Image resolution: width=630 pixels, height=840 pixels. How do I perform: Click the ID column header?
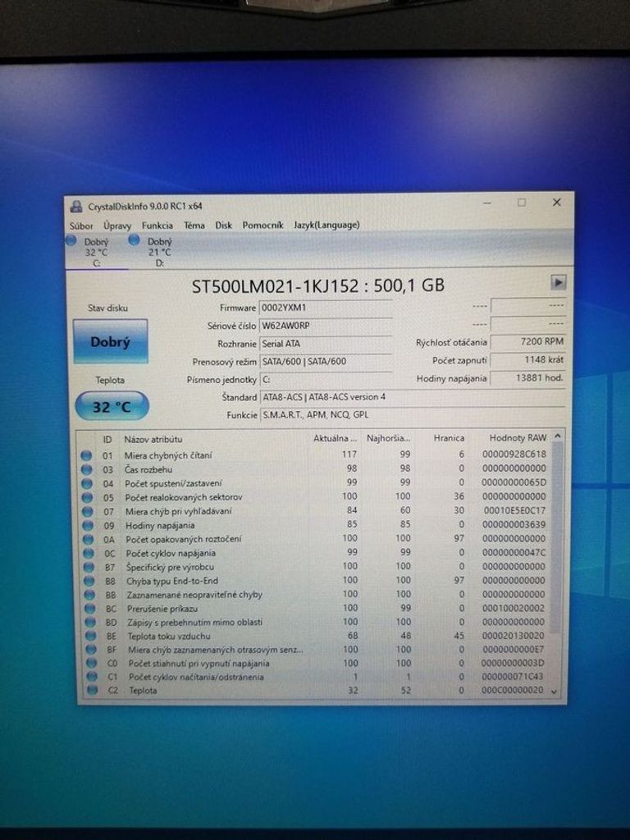coord(107,440)
